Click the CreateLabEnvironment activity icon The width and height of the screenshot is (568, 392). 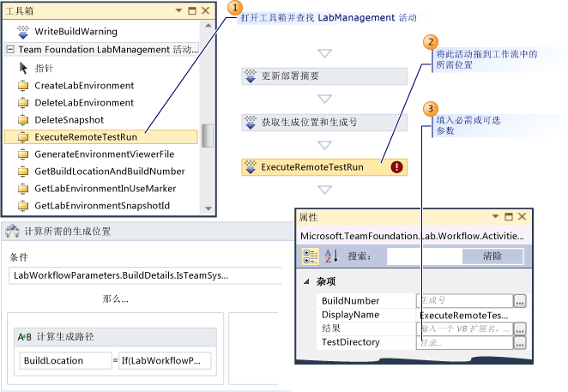tap(23, 86)
